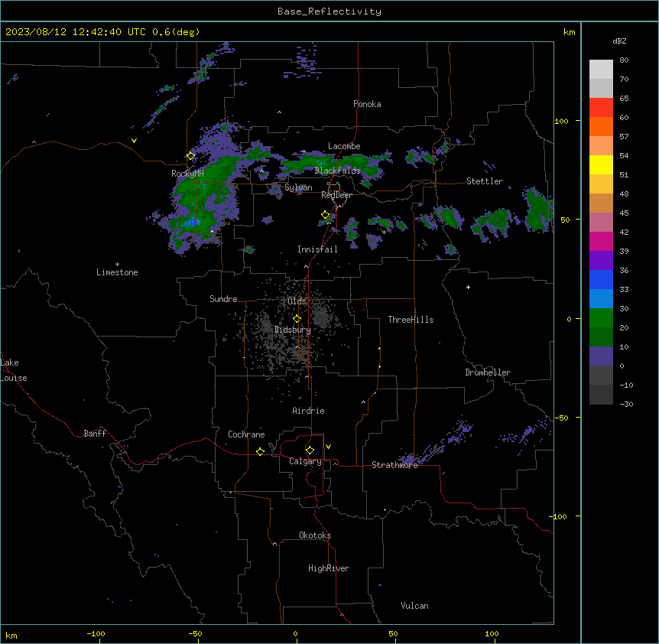Viewport: 659px width, 644px height.
Task: Click the yellow diamond marker above Calgary label
Action: click(x=310, y=450)
